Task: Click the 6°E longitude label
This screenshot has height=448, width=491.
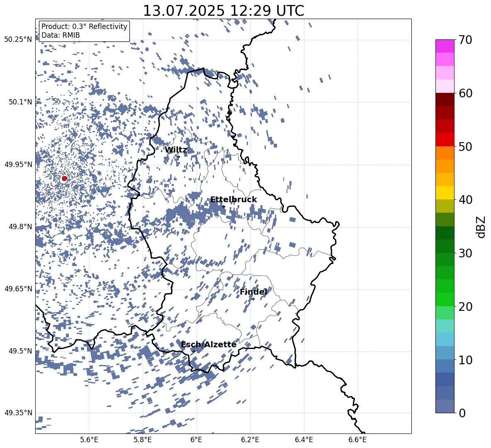Action: coord(196,440)
